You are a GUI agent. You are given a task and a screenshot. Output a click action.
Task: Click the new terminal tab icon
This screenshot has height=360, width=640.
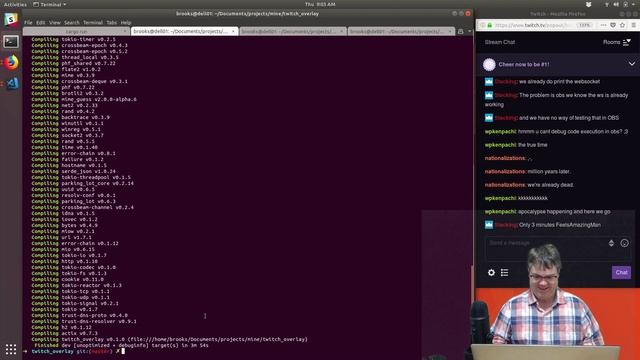click(461, 31)
